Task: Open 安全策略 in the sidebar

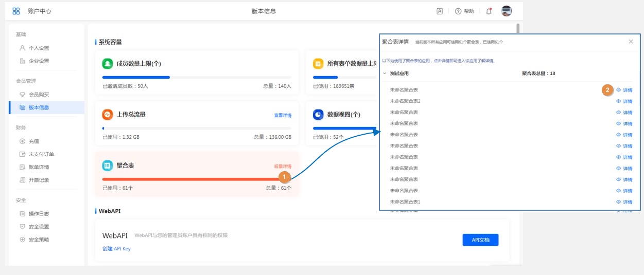Action: (x=39, y=240)
